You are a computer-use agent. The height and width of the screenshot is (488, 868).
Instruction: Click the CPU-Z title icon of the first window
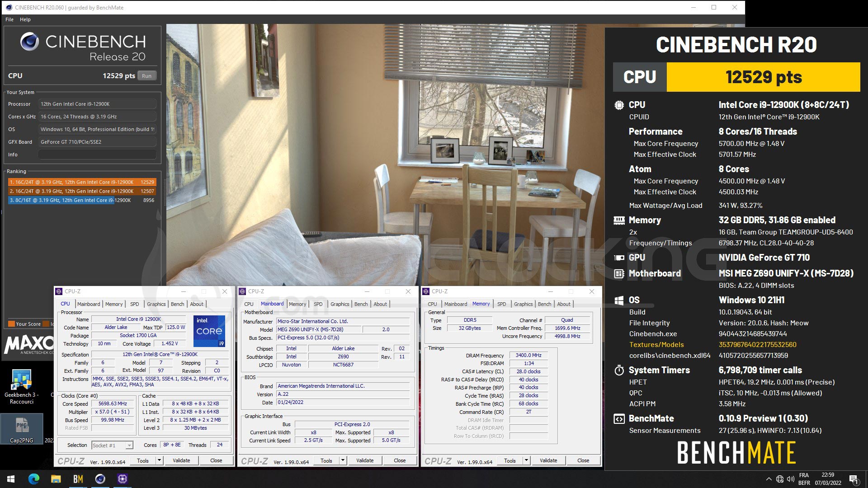click(x=59, y=291)
